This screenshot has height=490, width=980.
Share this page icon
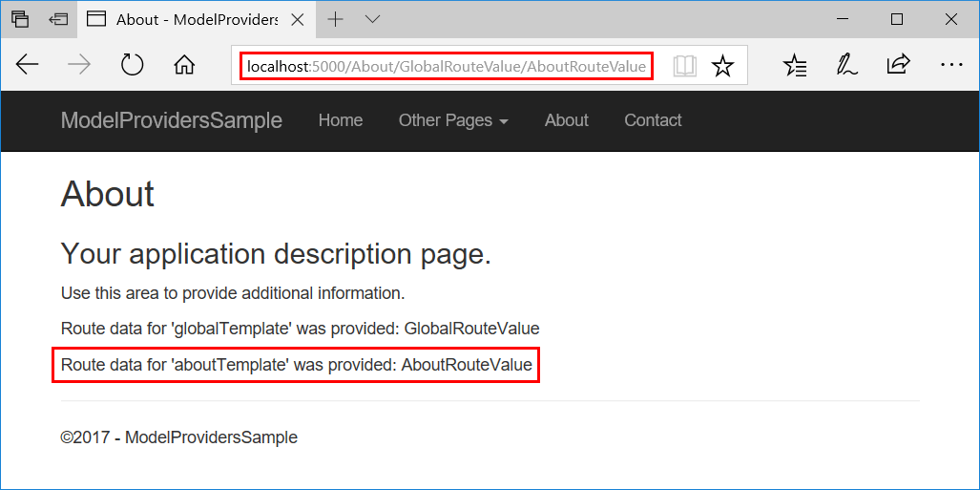tap(898, 64)
